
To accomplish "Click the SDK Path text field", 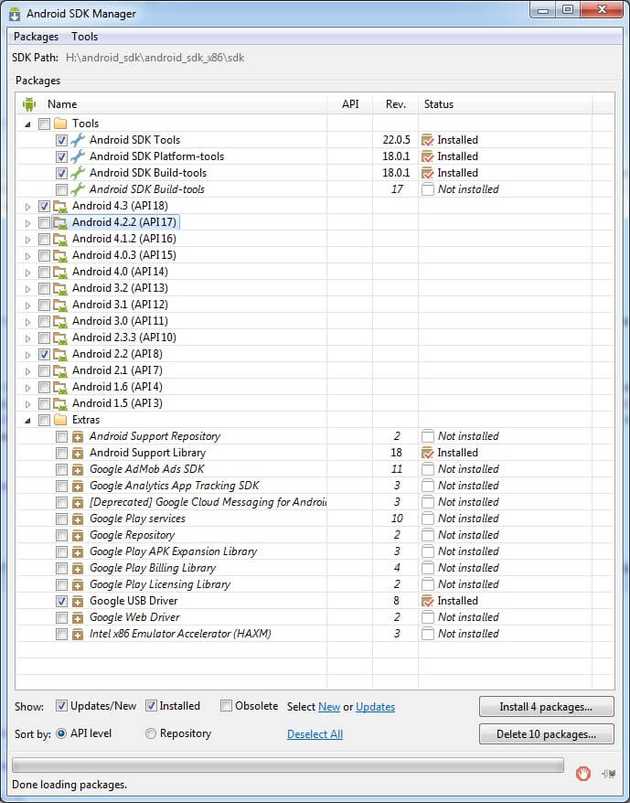I will click(155, 57).
